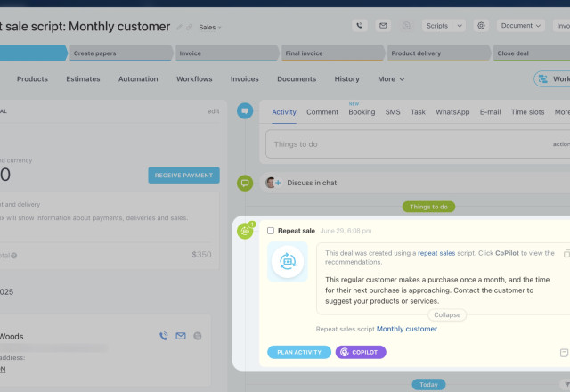Select the Final invoice stage
The image size is (570, 392).
pyautogui.click(x=332, y=53)
